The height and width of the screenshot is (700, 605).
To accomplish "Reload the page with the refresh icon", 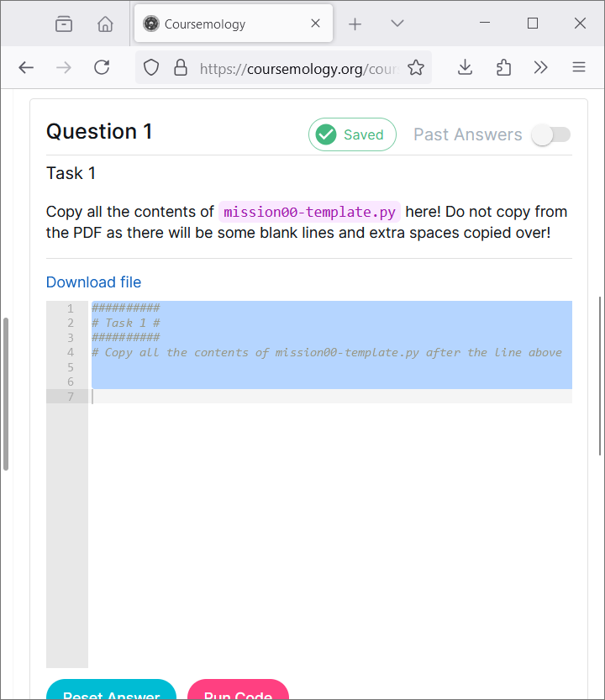I will 102,67.
